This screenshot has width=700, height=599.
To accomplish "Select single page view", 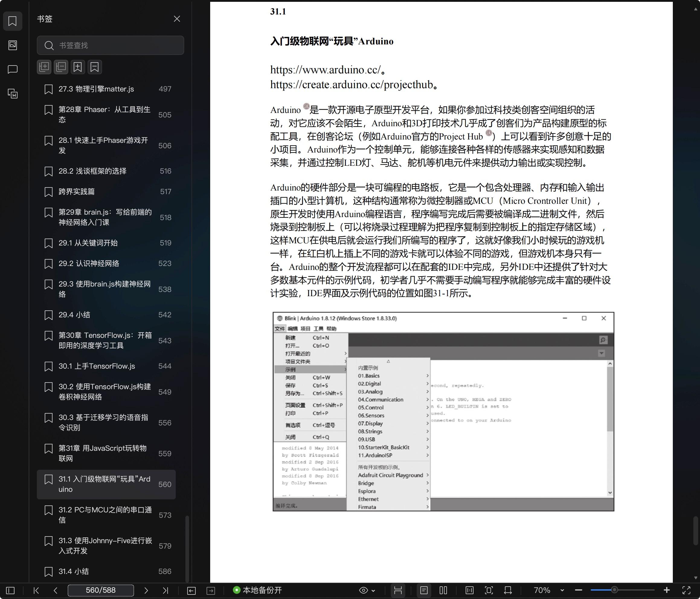I will pos(424,590).
